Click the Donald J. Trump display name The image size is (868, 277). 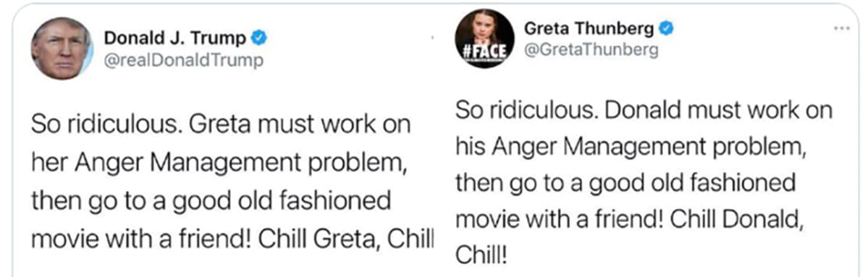pos(175,38)
